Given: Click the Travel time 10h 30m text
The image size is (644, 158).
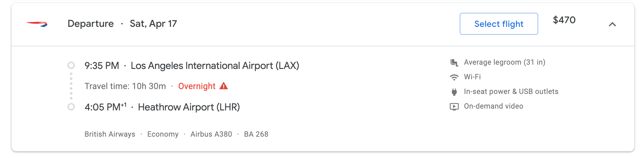Looking at the screenshot, I should (125, 86).
